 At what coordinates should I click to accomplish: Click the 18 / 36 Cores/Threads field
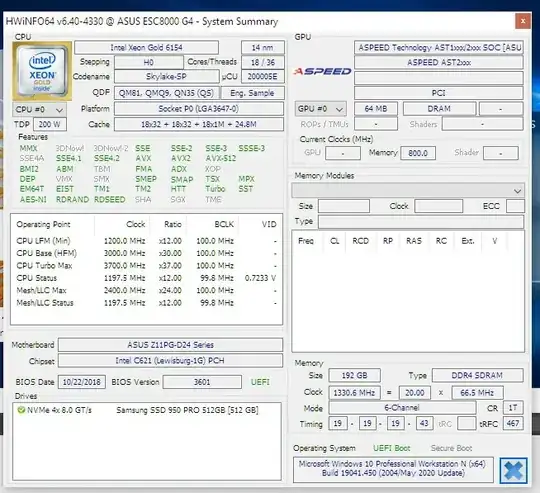[x=263, y=62]
